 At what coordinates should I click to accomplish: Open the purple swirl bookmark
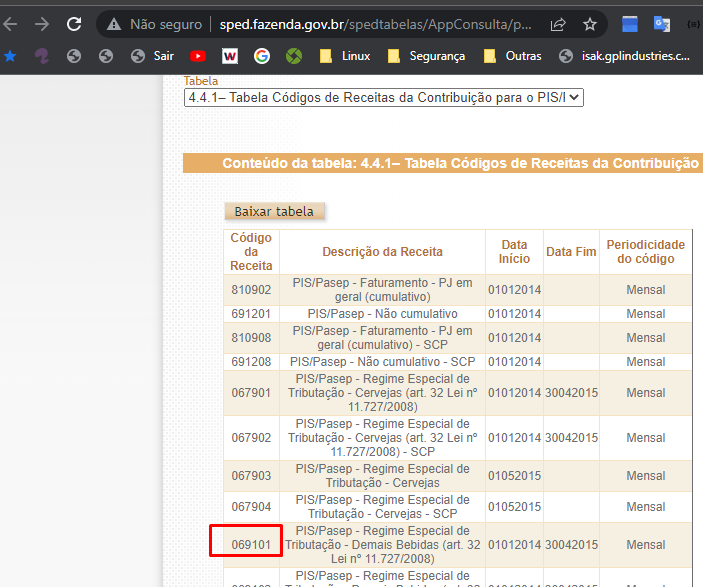pos(42,56)
